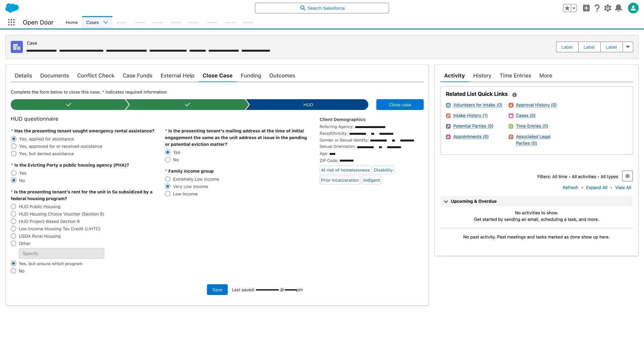Viewport: 644px width, 362px height.
Task: Switch to the Outcomes tab
Action: [282, 76]
